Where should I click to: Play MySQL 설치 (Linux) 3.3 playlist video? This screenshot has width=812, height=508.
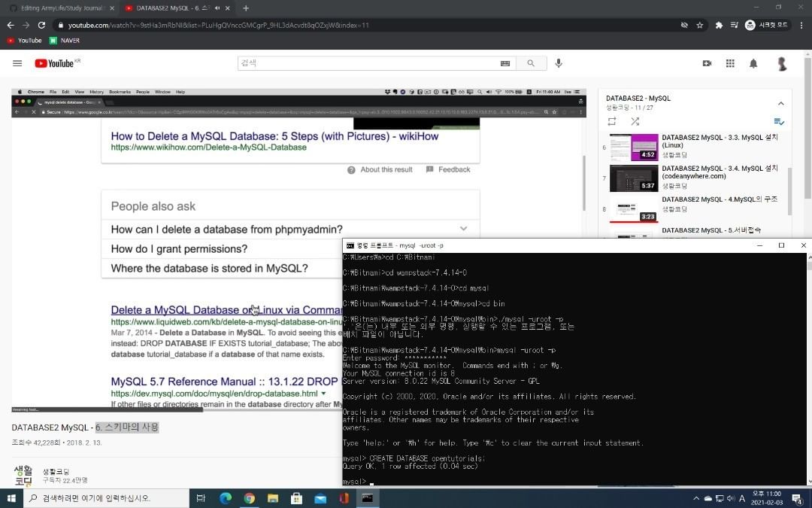(695, 147)
